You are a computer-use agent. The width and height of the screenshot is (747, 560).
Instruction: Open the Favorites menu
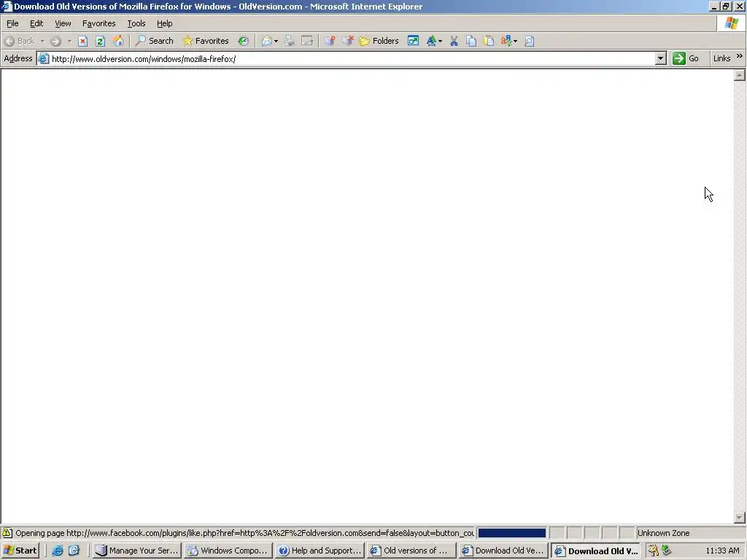98,23
